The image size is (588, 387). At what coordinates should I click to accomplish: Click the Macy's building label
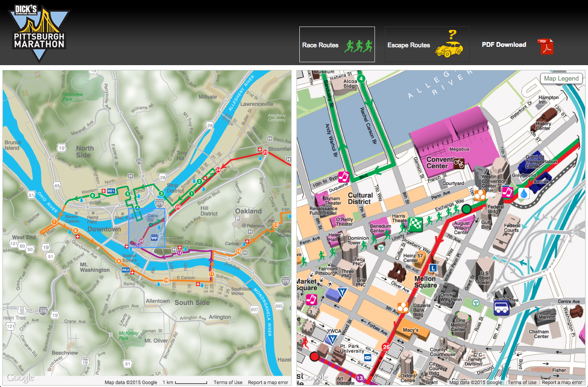coord(411,331)
